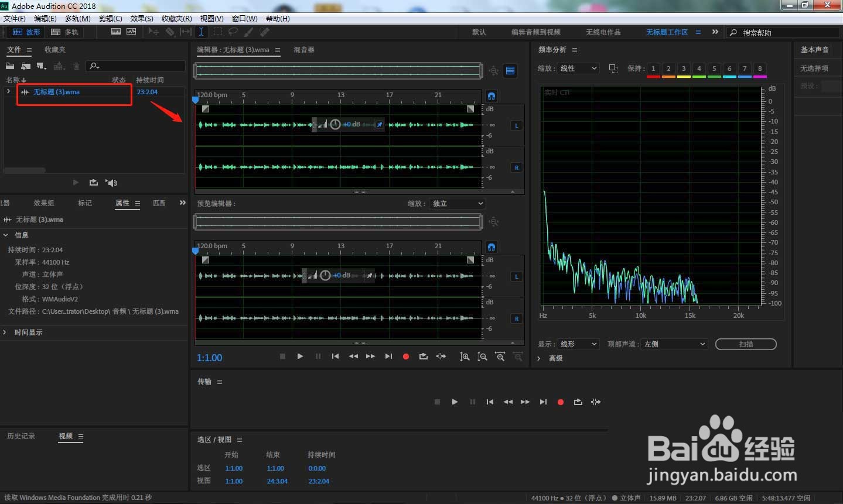Open the 历史记录 tab
The height and width of the screenshot is (504, 843).
(x=21, y=436)
